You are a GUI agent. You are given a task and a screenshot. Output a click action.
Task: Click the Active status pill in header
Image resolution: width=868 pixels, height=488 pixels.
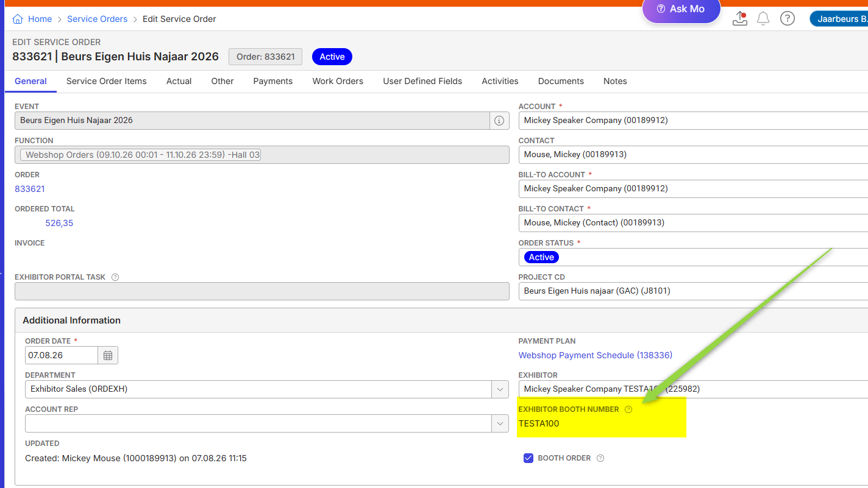332,57
